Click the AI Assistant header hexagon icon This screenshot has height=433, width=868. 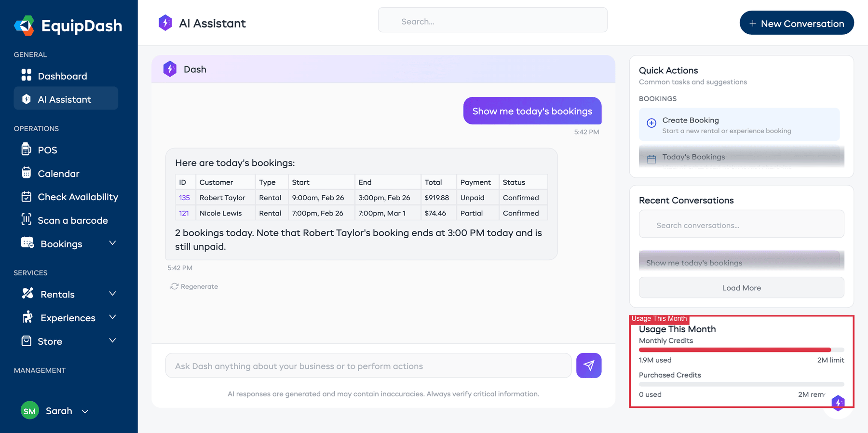pyautogui.click(x=165, y=23)
